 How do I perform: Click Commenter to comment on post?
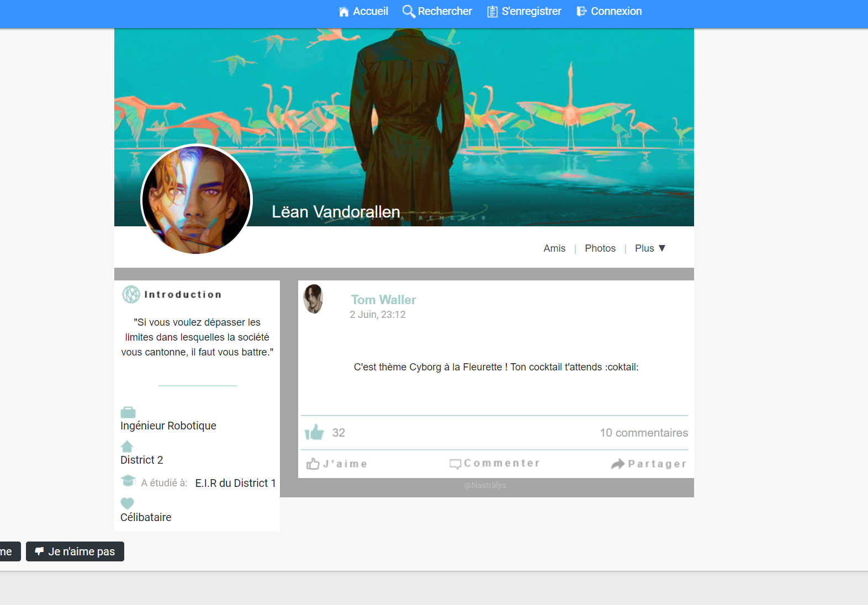(495, 464)
